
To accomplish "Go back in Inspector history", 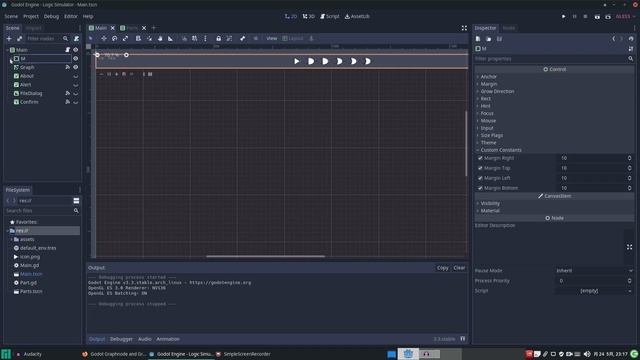I will [613, 39].
